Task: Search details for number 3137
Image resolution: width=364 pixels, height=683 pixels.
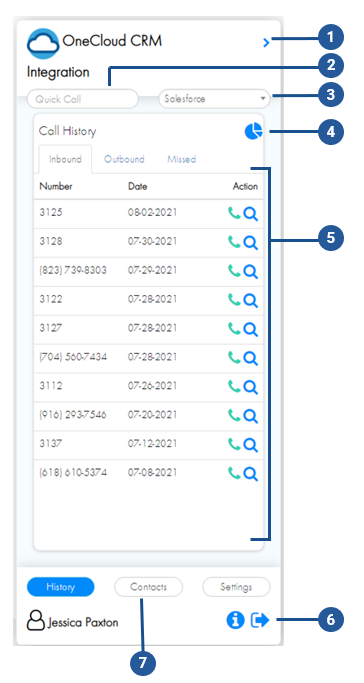Action: coord(250,444)
